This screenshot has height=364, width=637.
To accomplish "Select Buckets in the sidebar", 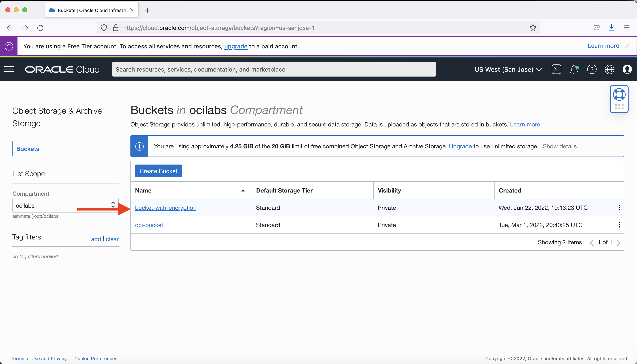I will tap(28, 149).
